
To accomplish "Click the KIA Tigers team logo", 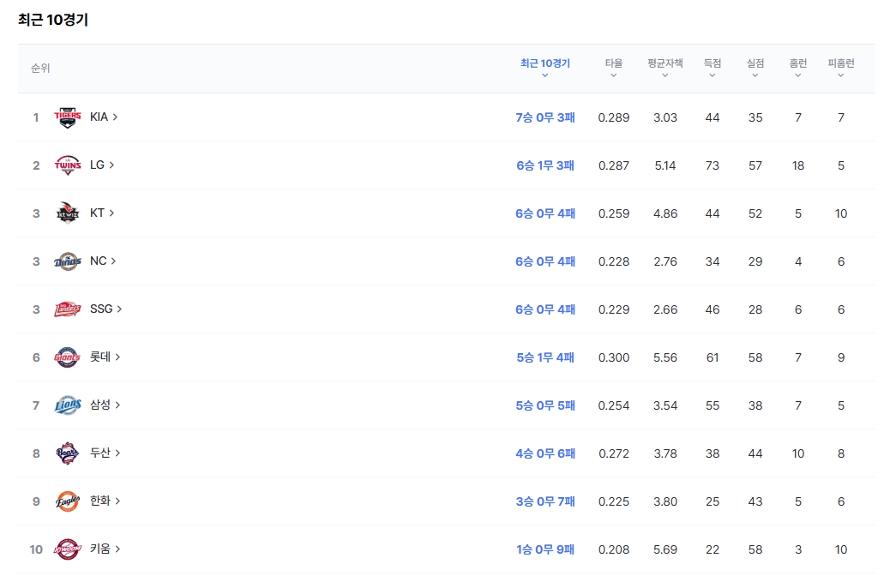I will tap(68, 117).
